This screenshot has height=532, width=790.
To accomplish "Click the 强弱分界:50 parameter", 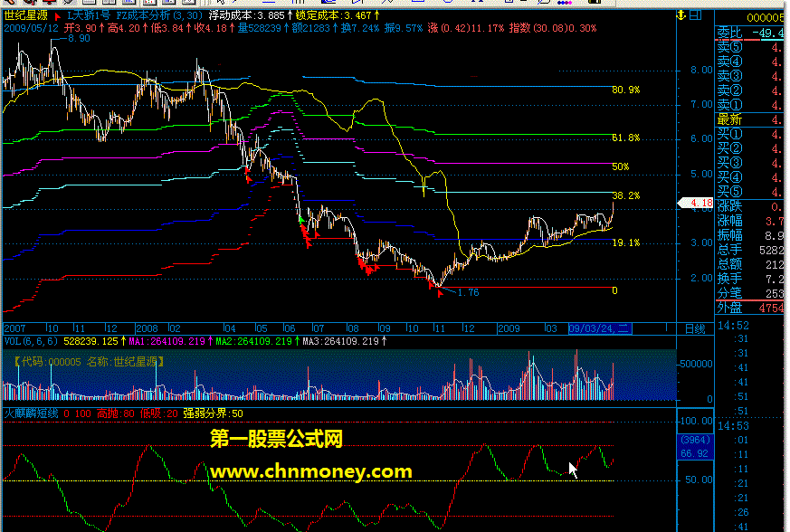I will coord(214,413).
